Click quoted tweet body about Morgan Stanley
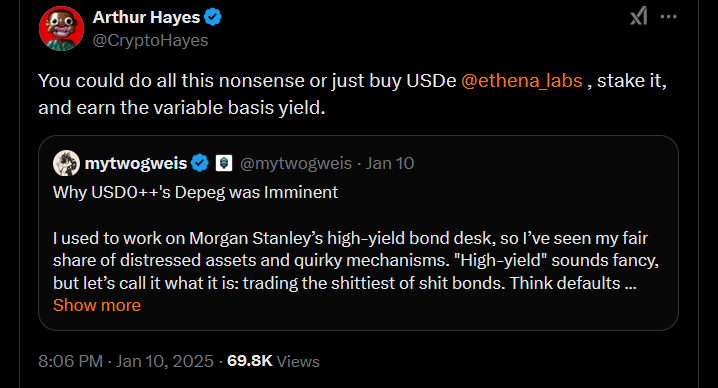Viewport: 718px width, 388px height. (x=356, y=261)
